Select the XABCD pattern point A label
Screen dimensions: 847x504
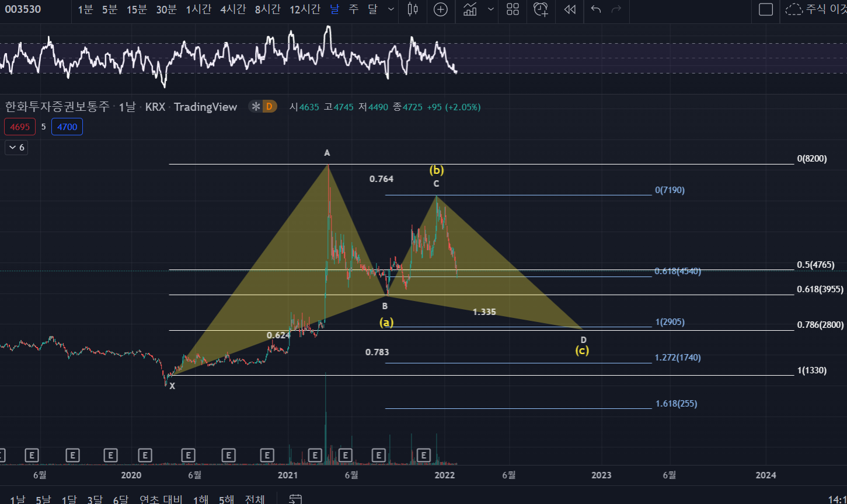(327, 153)
